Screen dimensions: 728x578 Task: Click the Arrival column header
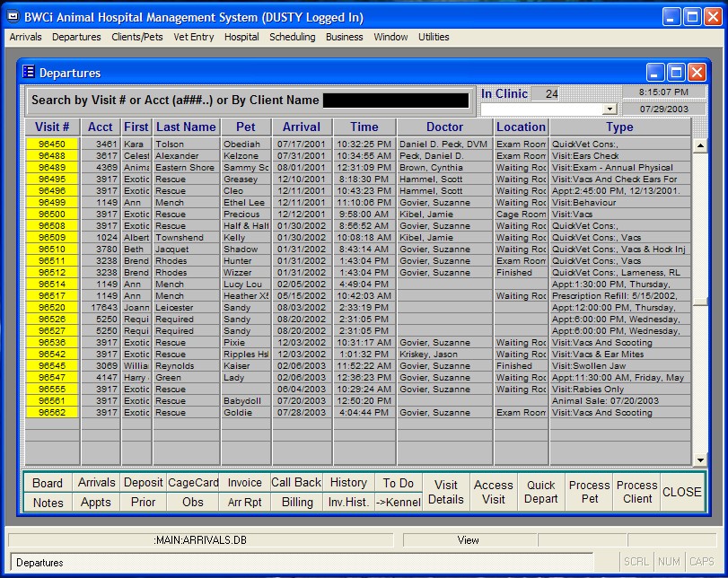point(302,127)
